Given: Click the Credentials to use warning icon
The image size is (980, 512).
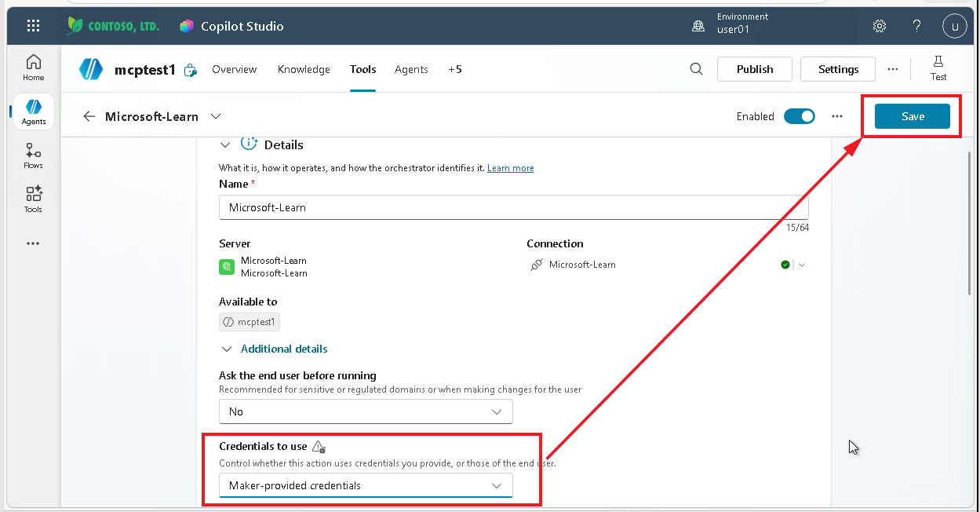Looking at the screenshot, I should coord(319,447).
